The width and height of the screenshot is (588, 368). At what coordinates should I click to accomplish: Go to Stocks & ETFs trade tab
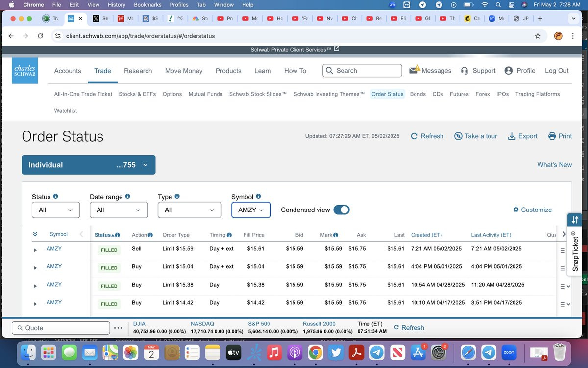coord(137,94)
